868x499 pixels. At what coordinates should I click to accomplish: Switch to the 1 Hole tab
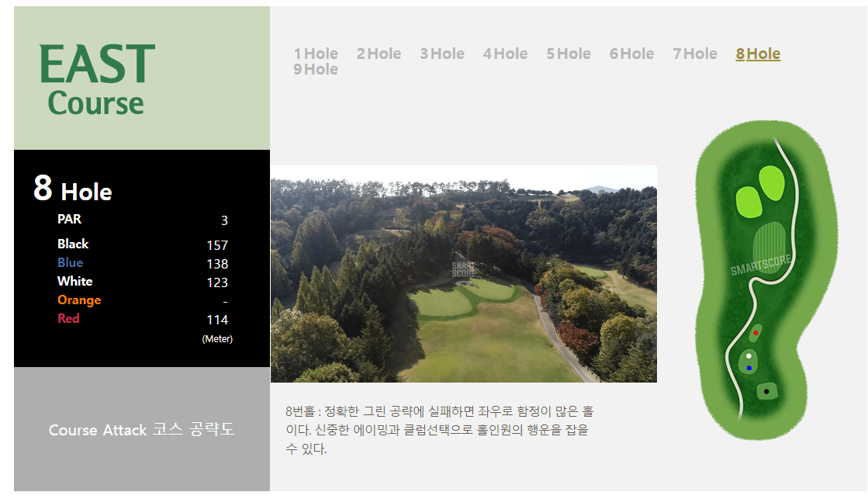click(x=315, y=54)
